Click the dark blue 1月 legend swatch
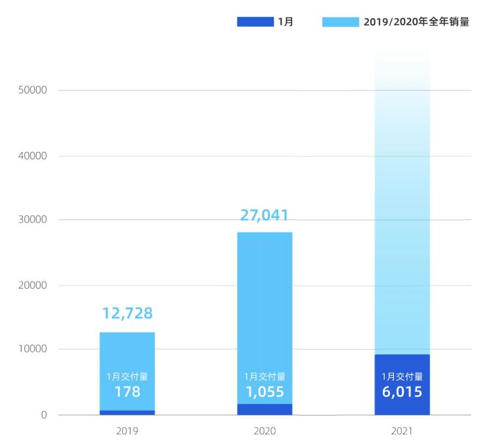Image resolution: width=487 pixels, height=448 pixels. pos(255,22)
